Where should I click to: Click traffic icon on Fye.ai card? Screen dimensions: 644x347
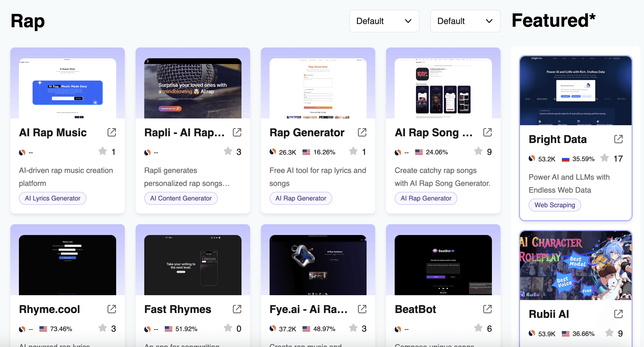pos(273,329)
